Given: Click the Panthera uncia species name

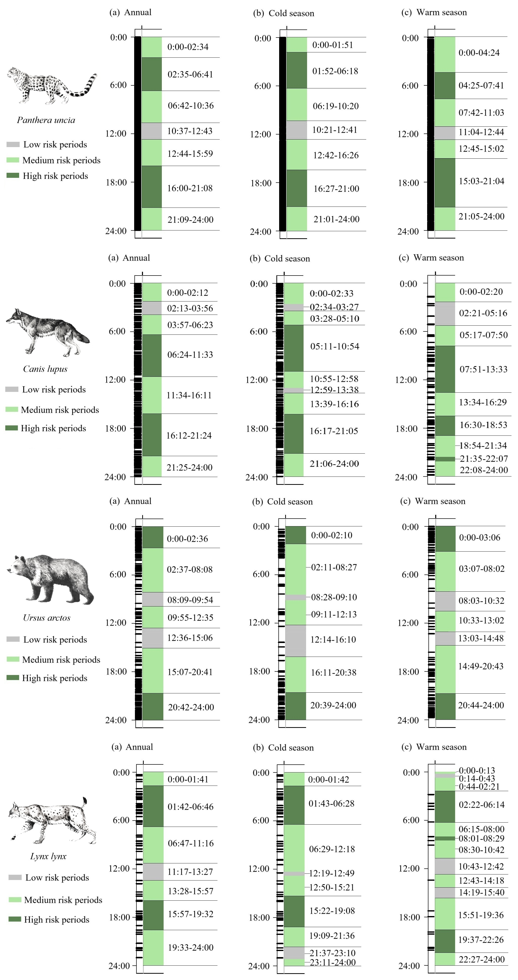Looking at the screenshot, I should coord(46,120).
